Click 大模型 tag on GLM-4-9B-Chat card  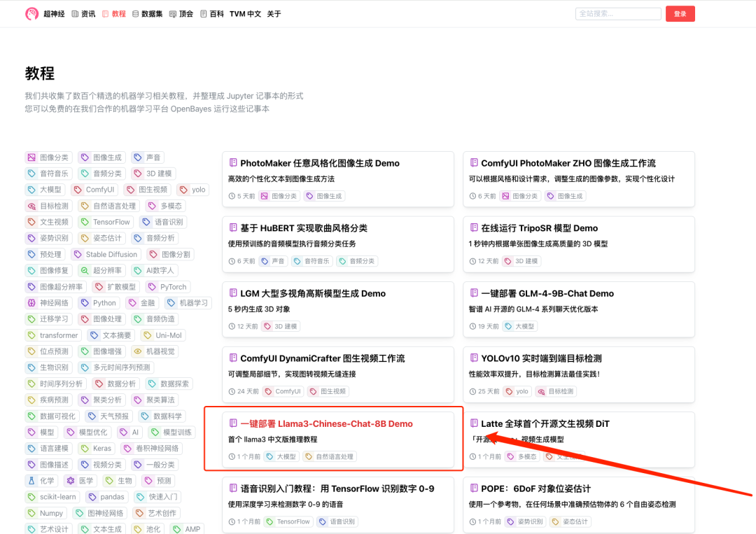tap(519, 326)
